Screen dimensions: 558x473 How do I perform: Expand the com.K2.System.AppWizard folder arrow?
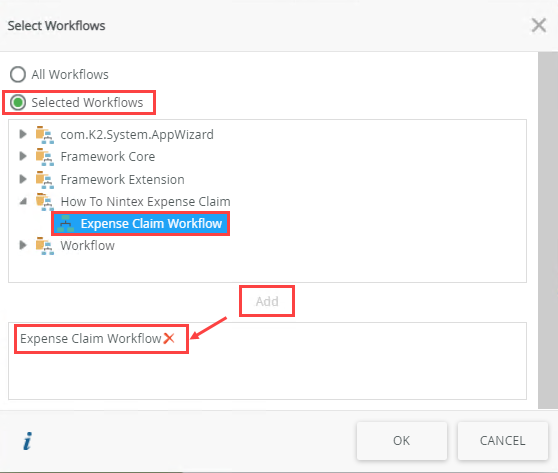click(x=23, y=134)
